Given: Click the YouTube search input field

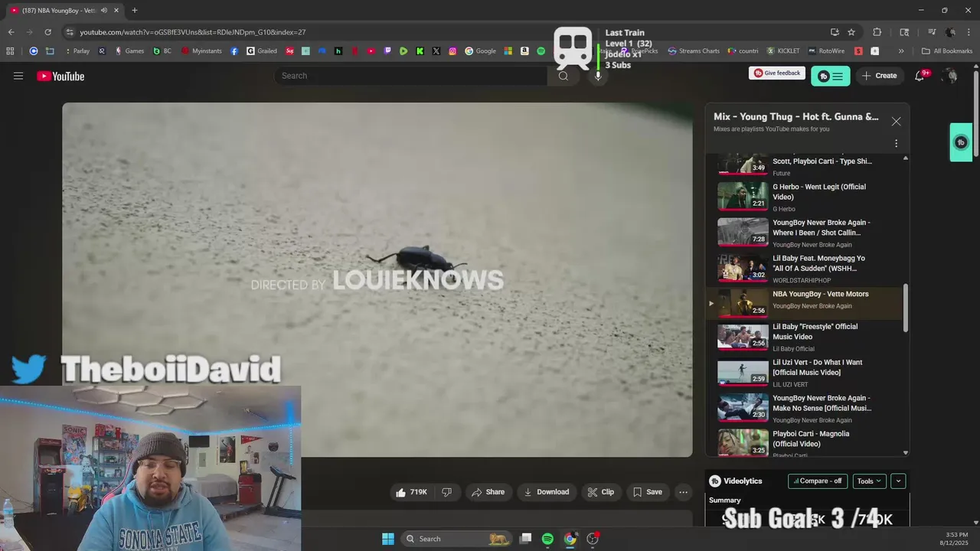Looking at the screenshot, I should click(410, 76).
